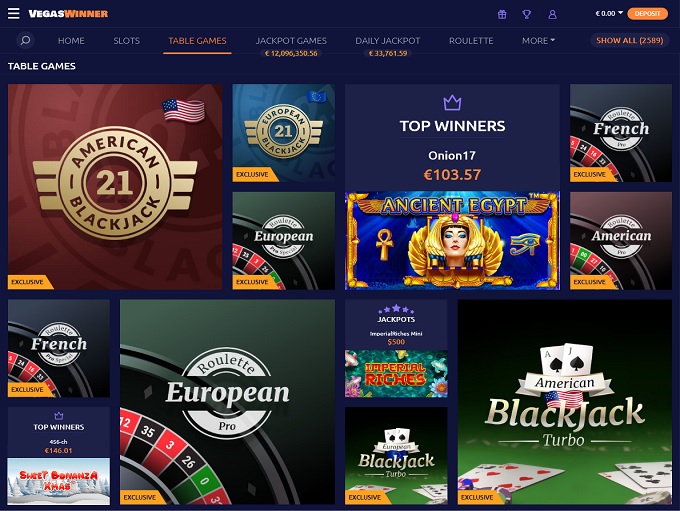
Task: Go to the Slots tab
Action: [x=127, y=41]
